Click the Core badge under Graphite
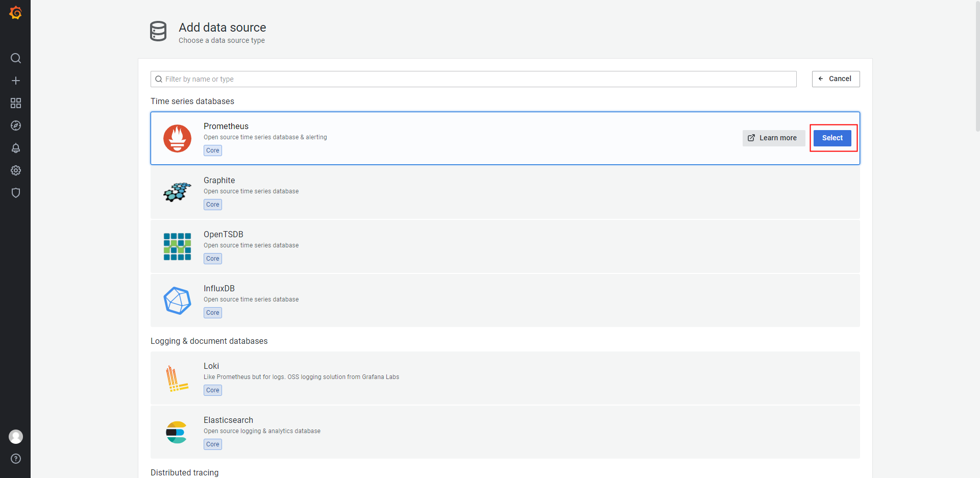 (x=213, y=205)
